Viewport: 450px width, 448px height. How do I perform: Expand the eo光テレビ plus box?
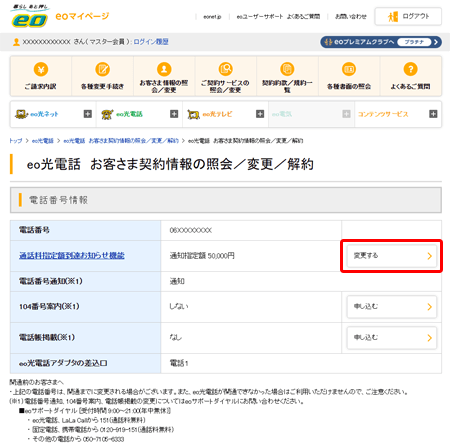(x=260, y=114)
